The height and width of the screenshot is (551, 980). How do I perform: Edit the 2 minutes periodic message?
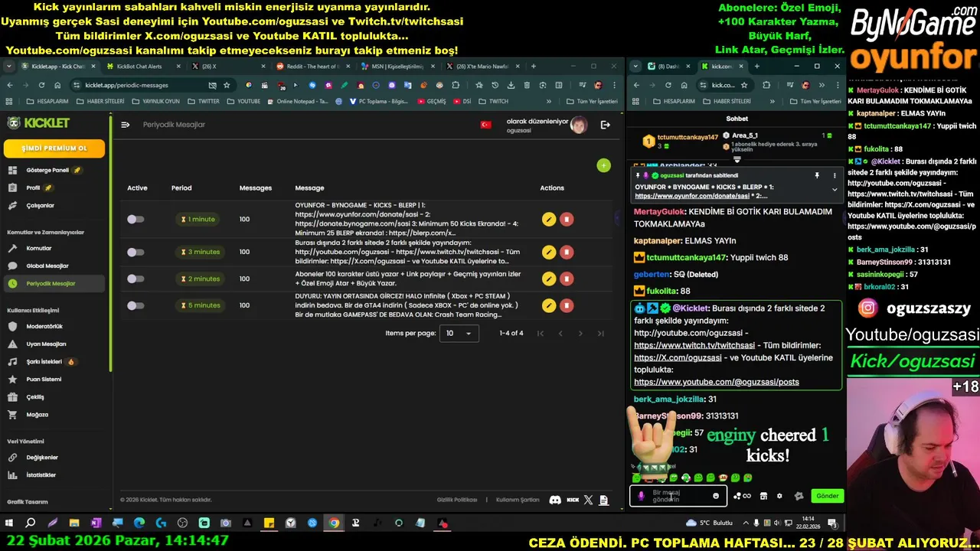click(x=548, y=279)
